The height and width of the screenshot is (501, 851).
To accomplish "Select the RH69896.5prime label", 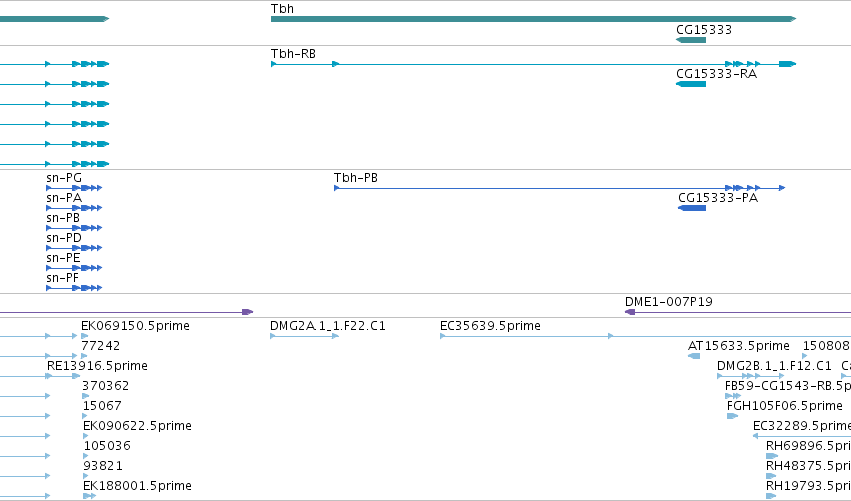I will coord(808,446).
